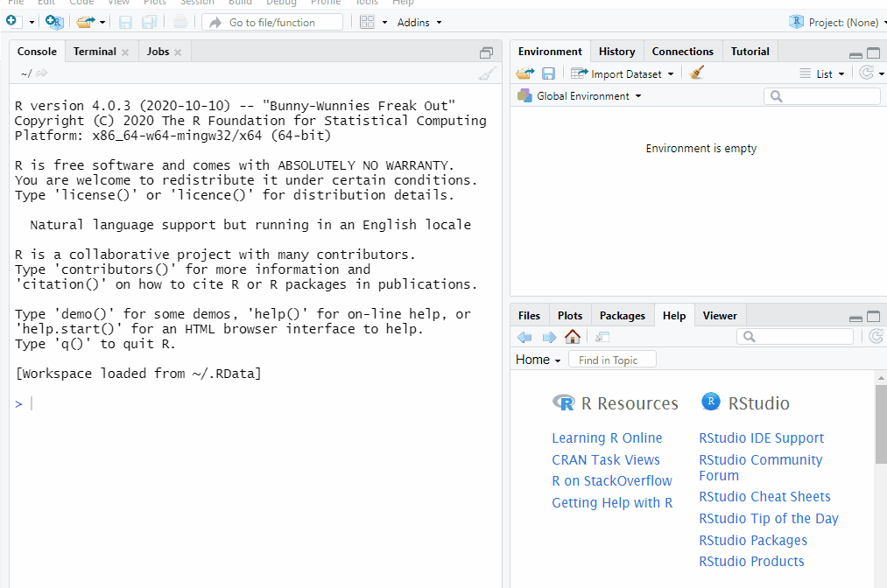
Task: Open the List view dropdown
Action: click(x=822, y=73)
